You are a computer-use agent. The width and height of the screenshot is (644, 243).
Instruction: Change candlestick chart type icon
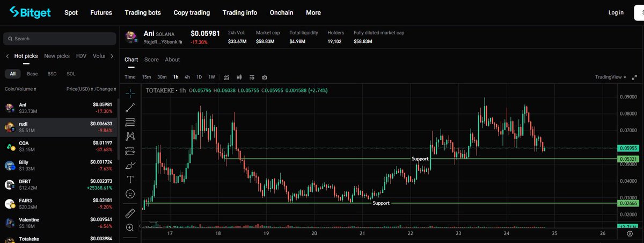coord(239,77)
